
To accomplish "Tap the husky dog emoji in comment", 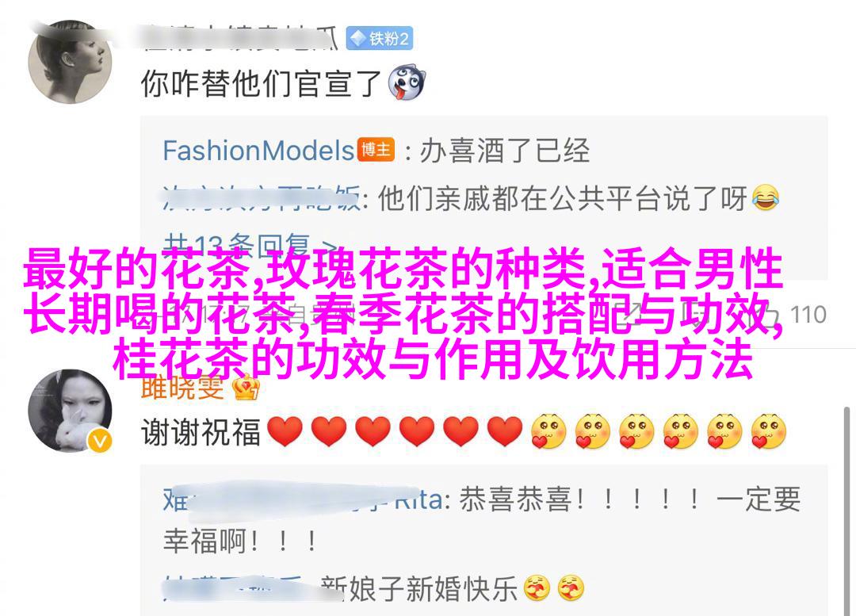I will tap(406, 83).
